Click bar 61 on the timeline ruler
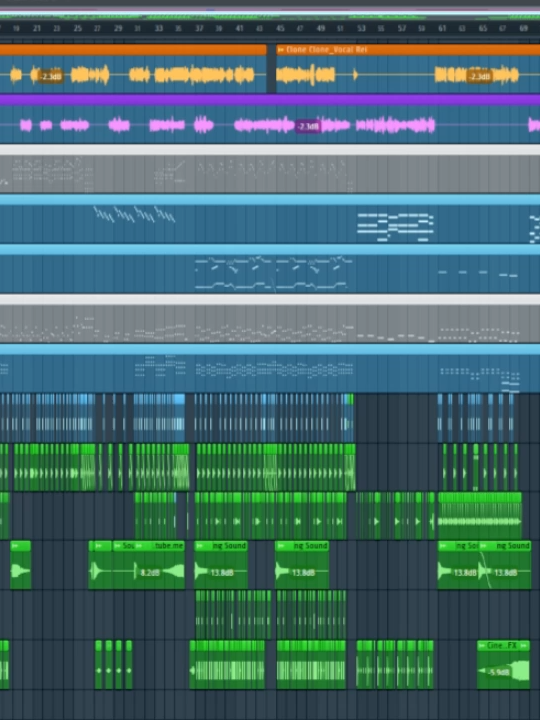The image size is (540, 720). coord(442,28)
